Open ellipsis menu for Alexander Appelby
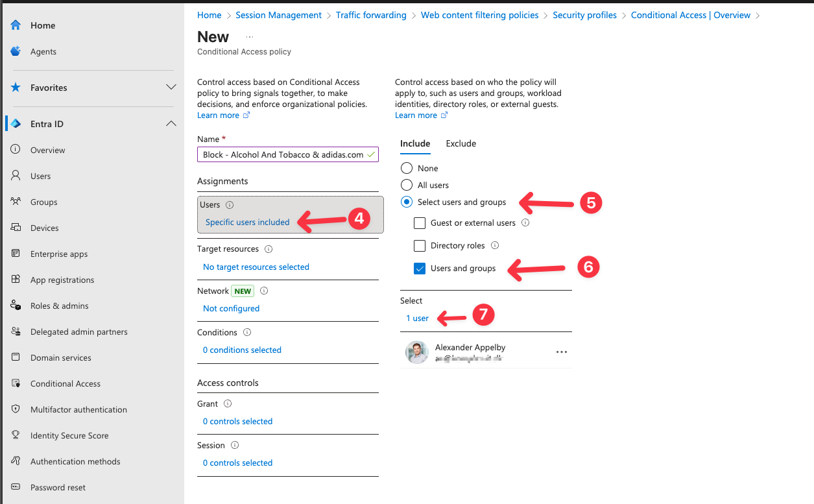This screenshot has width=814, height=504. tap(562, 352)
